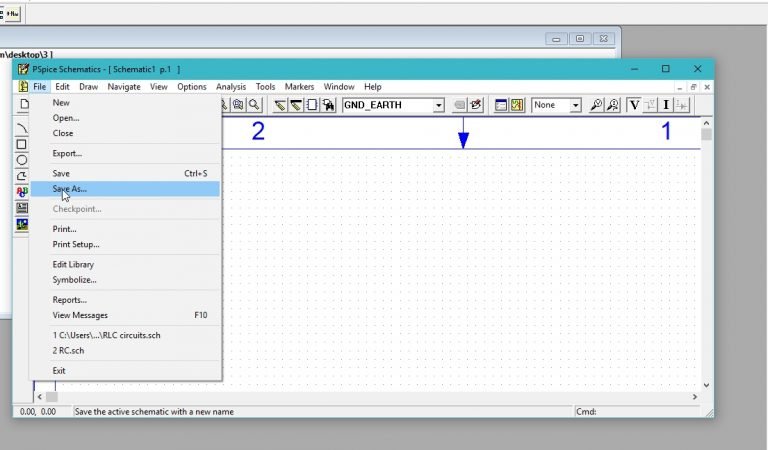
Task: Click Exit in File menu
Action: tap(59, 371)
